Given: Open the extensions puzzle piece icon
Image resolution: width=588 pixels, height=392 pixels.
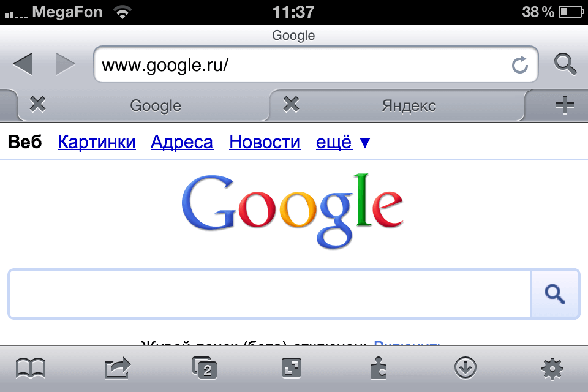Looking at the screenshot, I should pyautogui.click(x=379, y=368).
